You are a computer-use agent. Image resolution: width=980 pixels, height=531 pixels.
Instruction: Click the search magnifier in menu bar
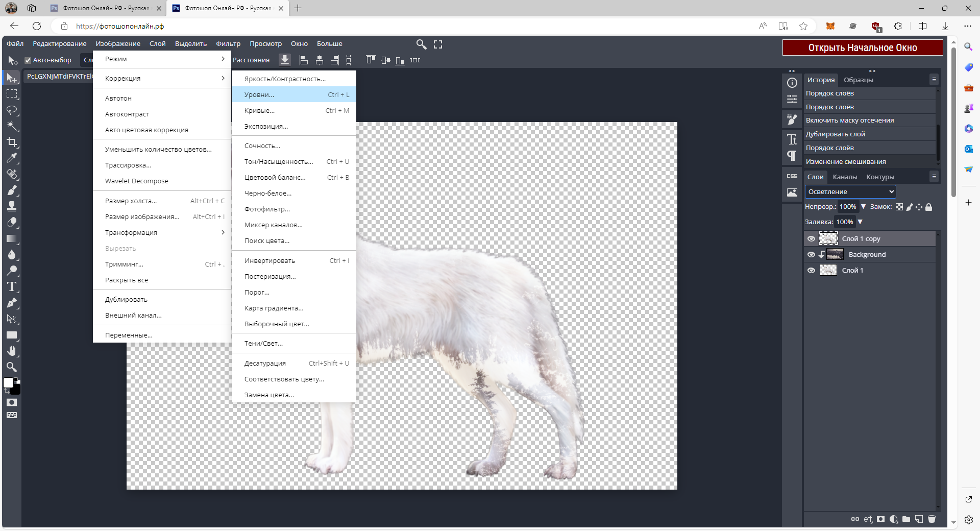421,44
